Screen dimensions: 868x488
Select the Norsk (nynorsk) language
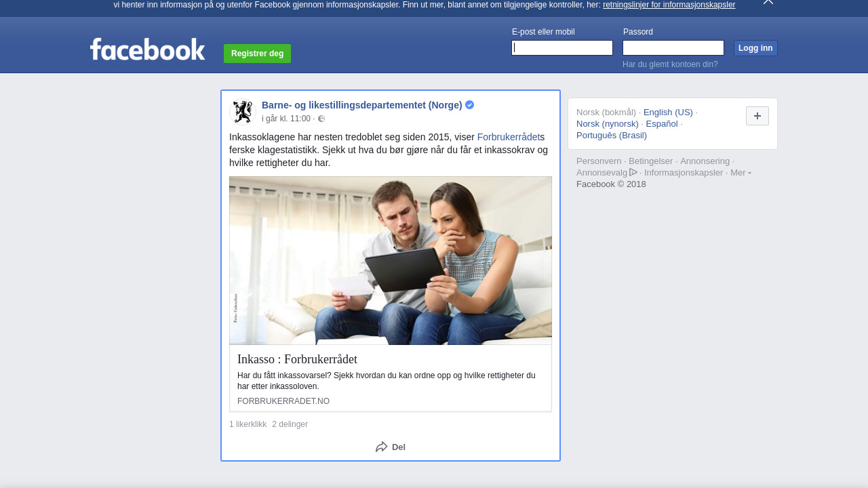(x=607, y=124)
